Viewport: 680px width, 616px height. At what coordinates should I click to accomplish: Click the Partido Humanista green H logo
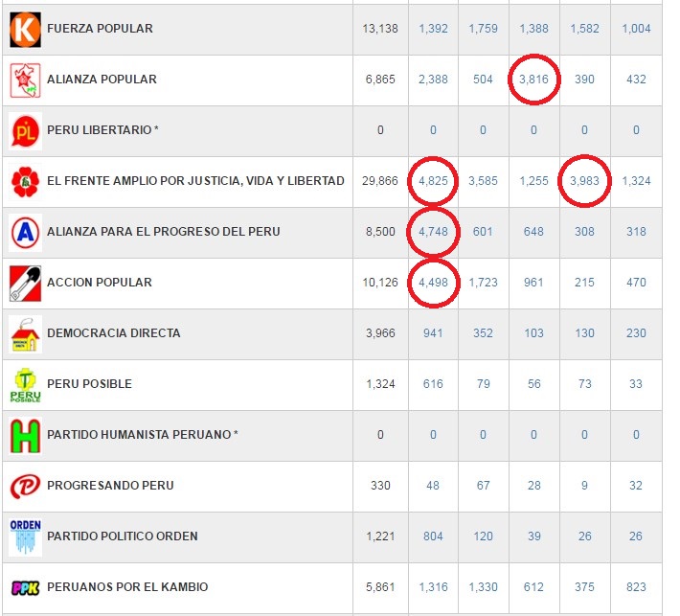(25, 435)
